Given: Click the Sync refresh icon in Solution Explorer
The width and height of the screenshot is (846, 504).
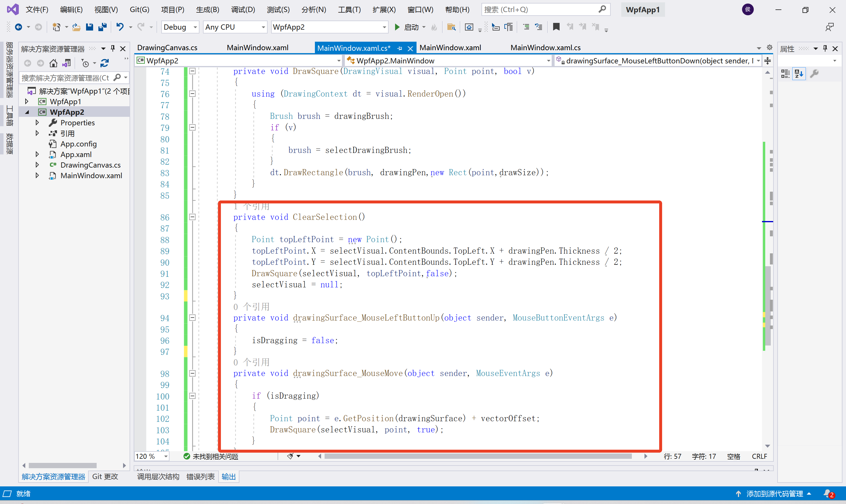Looking at the screenshot, I should tap(105, 63).
